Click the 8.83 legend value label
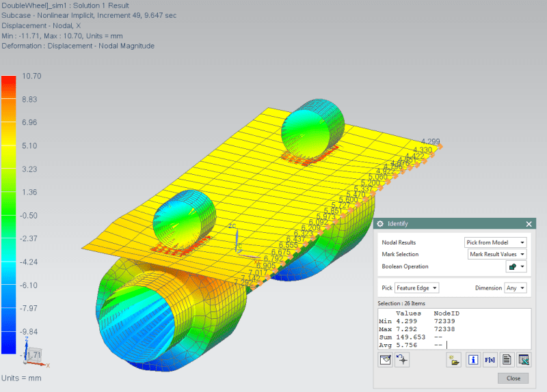Viewport: 547px width, 392px height. click(x=29, y=99)
